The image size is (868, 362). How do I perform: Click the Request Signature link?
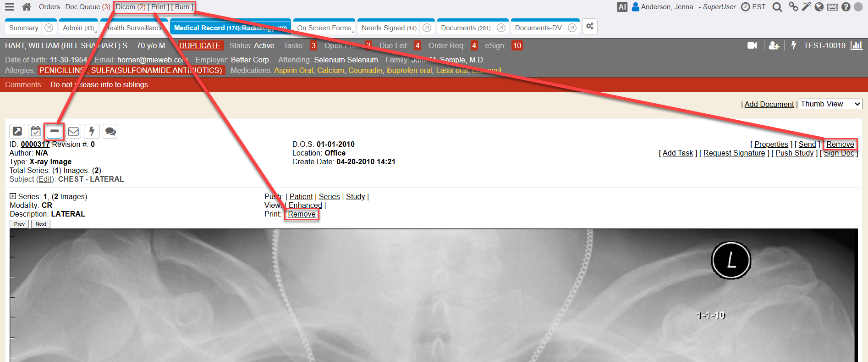coord(734,153)
